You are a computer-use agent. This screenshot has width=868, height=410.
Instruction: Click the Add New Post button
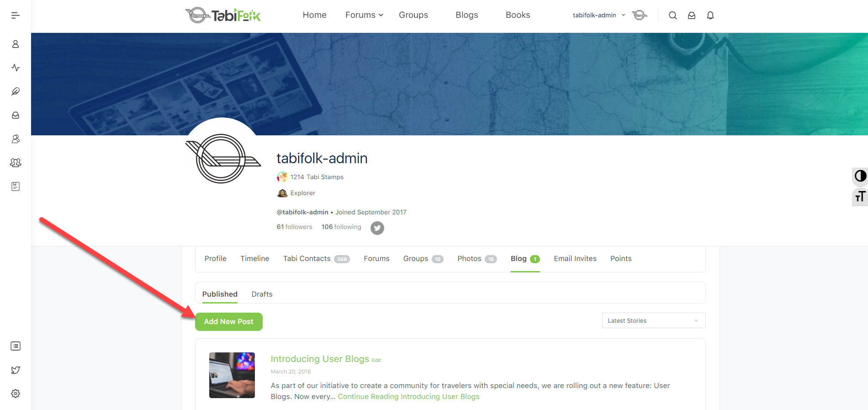tap(229, 322)
